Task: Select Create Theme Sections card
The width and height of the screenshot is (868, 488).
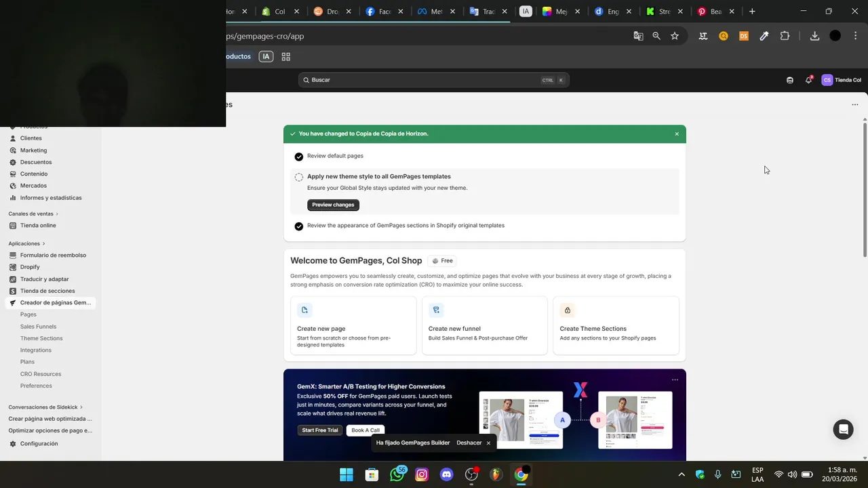Action: [x=616, y=325]
